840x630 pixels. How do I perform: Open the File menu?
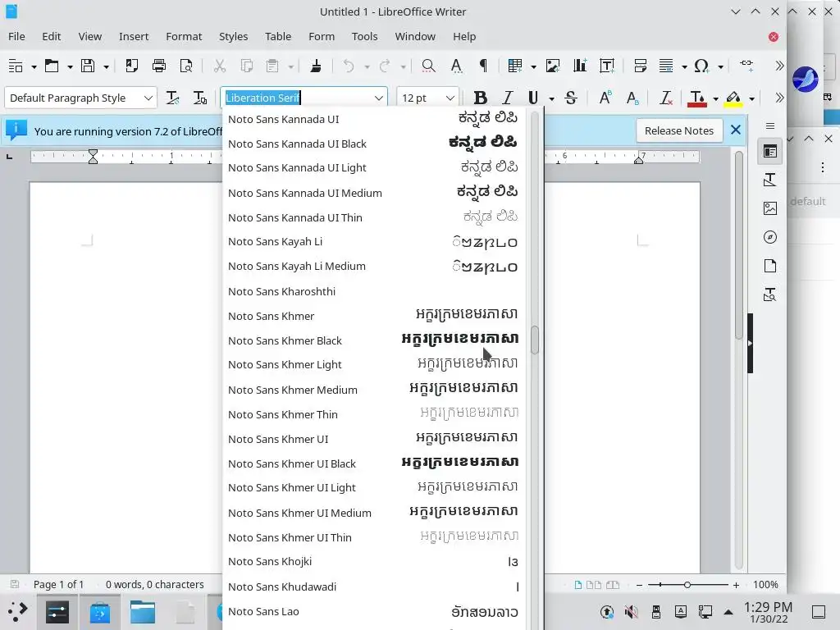[x=16, y=36]
